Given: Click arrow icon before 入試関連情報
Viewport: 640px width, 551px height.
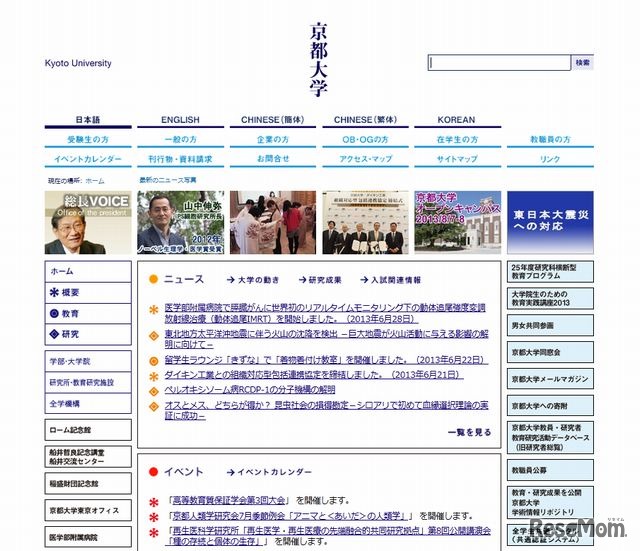Looking at the screenshot, I should click(364, 280).
